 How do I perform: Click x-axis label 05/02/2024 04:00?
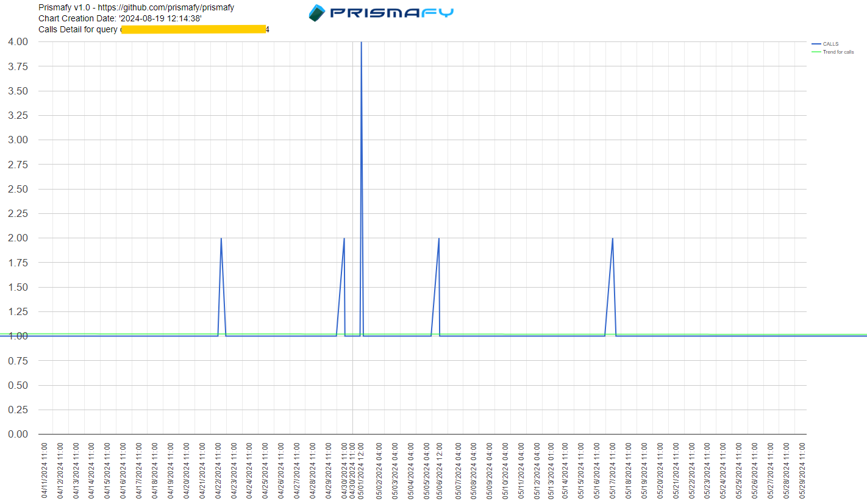click(x=379, y=470)
